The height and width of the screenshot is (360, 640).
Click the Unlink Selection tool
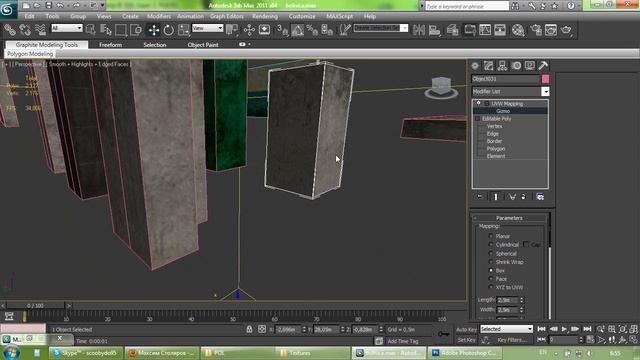(25, 30)
